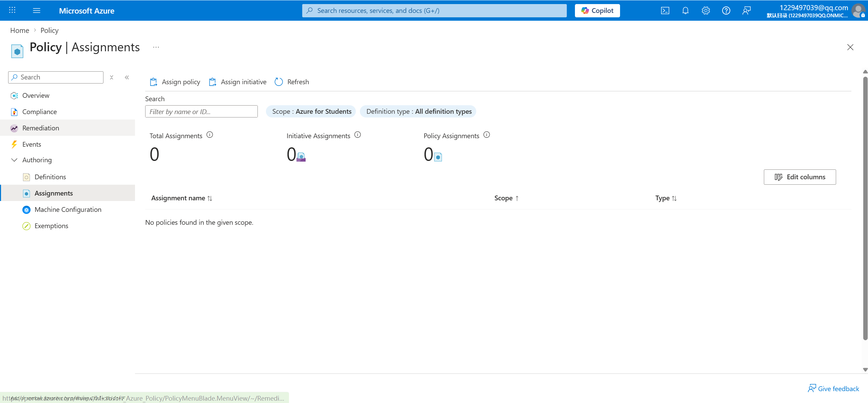Click Microsoft Azure home logo text
The image size is (868, 403).
click(x=86, y=11)
